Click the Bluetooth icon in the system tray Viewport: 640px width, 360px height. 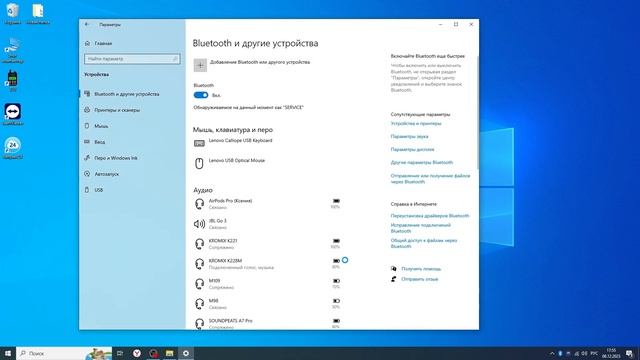[x=560, y=353]
